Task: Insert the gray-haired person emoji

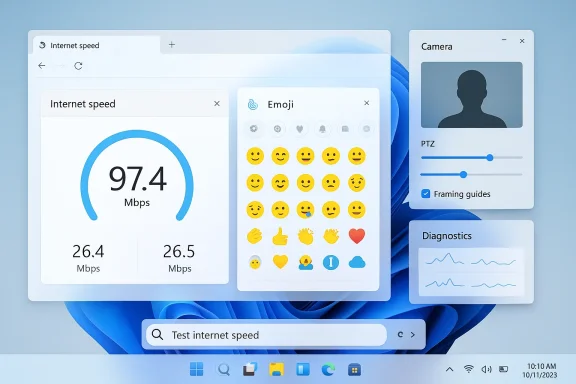Action: coord(255,262)
